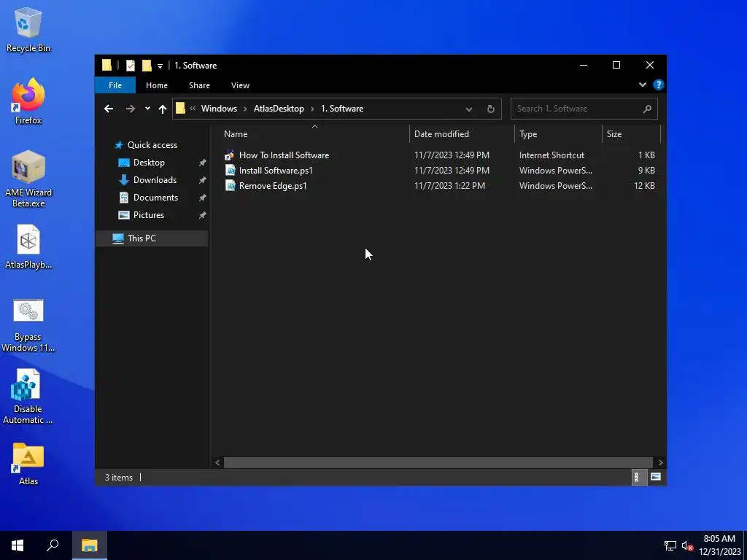The height and width of the screenshot is (560, 747).
Task: Select the AtlasPlayb... file on desktop
Action: (x=28, y=247)
